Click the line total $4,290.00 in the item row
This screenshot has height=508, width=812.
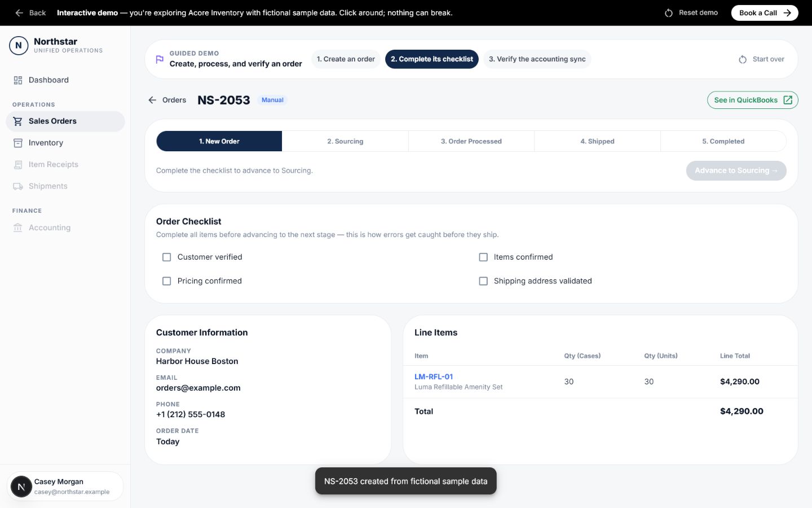click(x=740, y=382)
